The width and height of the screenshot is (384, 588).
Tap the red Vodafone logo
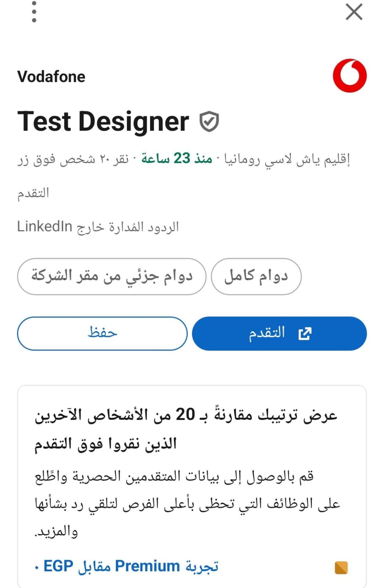pos(350,76)
